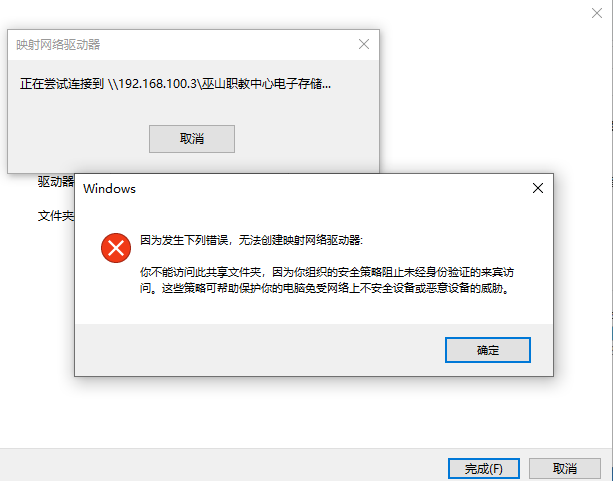Select the 文件夹 label in the wizard
The width and height of the screenshot is (613, 481).
[56, 215]
